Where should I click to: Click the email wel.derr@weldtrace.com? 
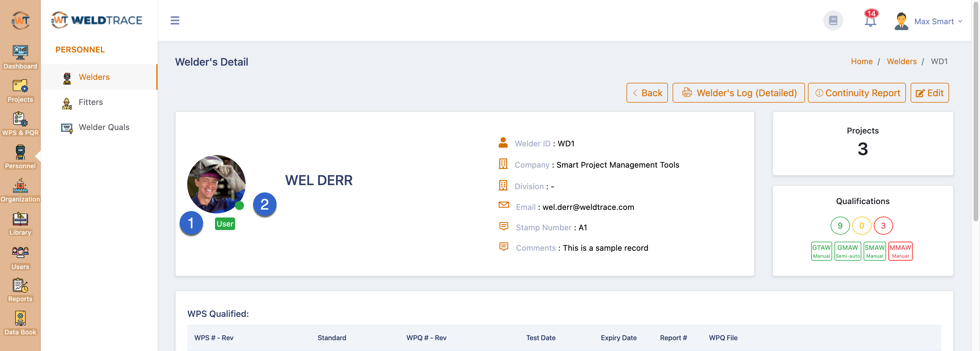(588, 207)
